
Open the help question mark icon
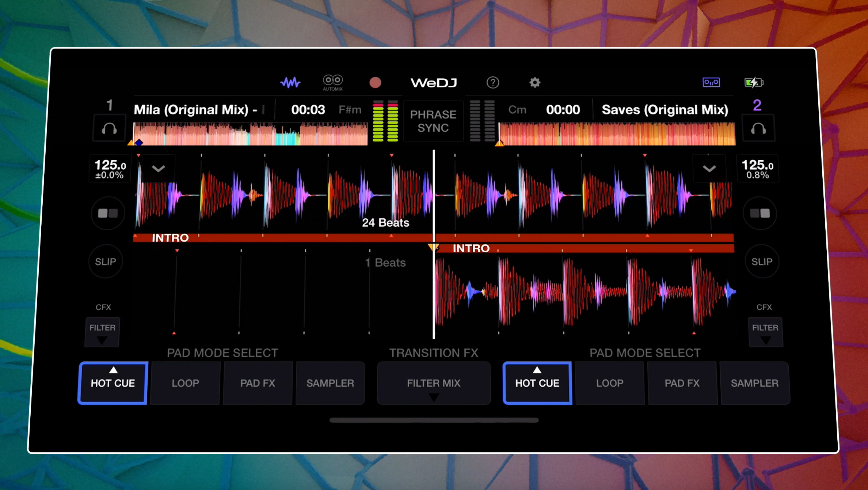point(493,83)
